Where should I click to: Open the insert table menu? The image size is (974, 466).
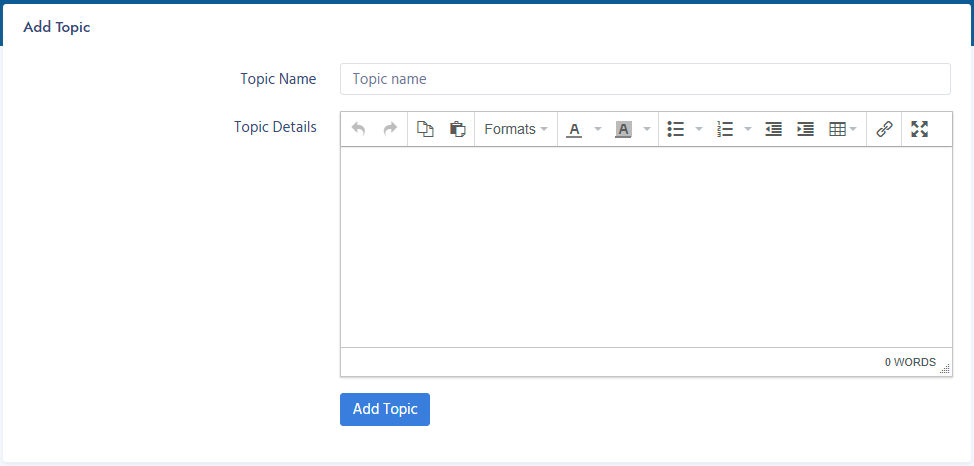(x=843, y=129)
